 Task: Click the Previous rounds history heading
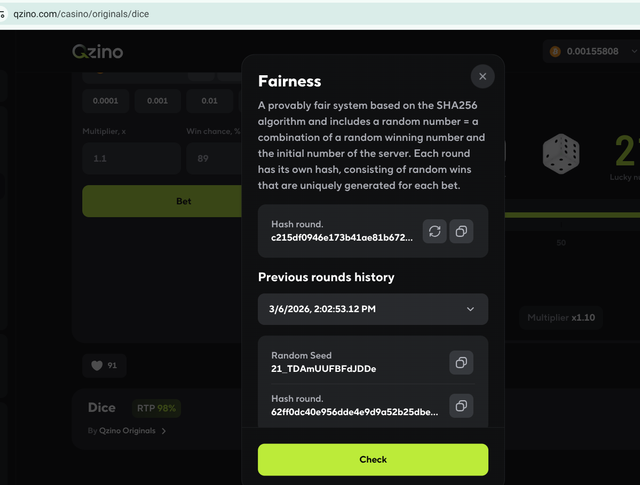326,277
